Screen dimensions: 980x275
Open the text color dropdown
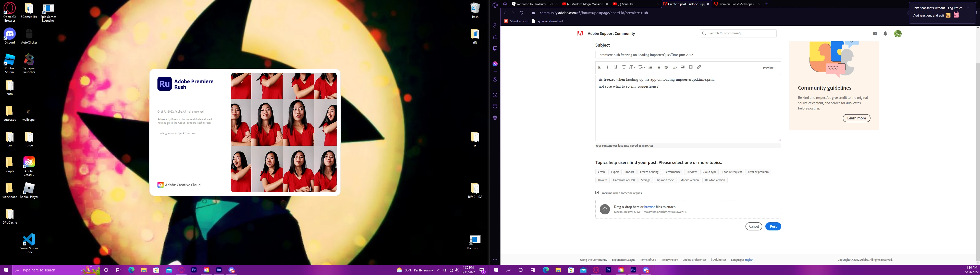(642, 67)
